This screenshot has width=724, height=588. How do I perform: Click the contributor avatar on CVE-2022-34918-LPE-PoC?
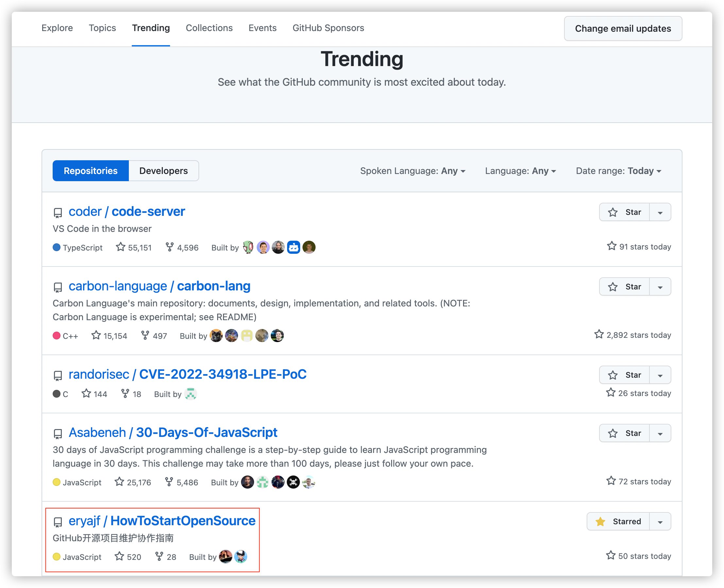(x=191, y=394)
